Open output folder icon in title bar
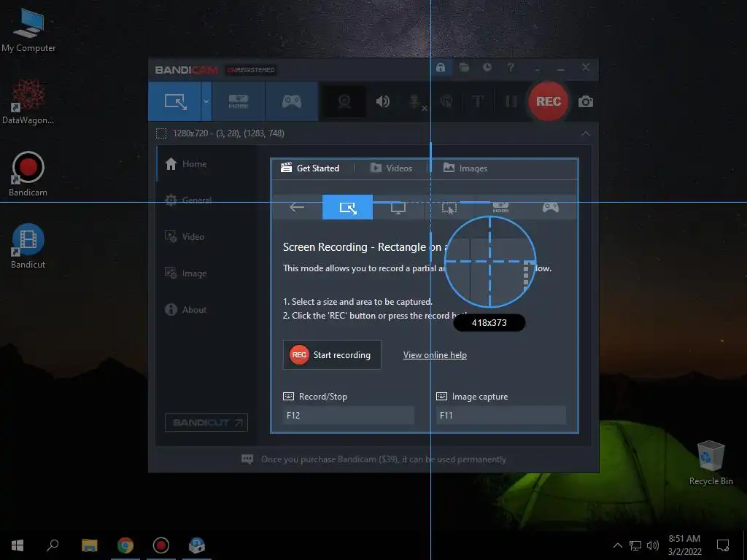 (x=464, y=67)
